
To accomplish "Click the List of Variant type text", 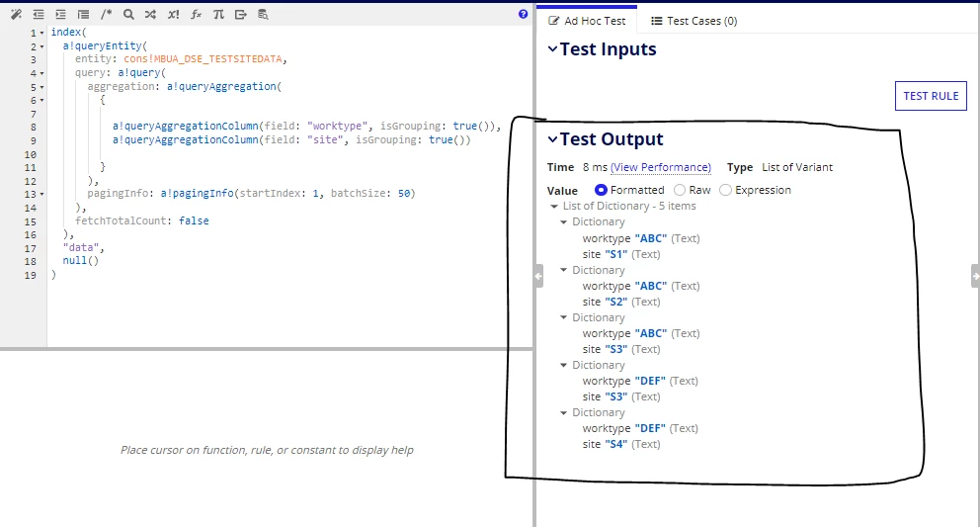I will 797,167.
